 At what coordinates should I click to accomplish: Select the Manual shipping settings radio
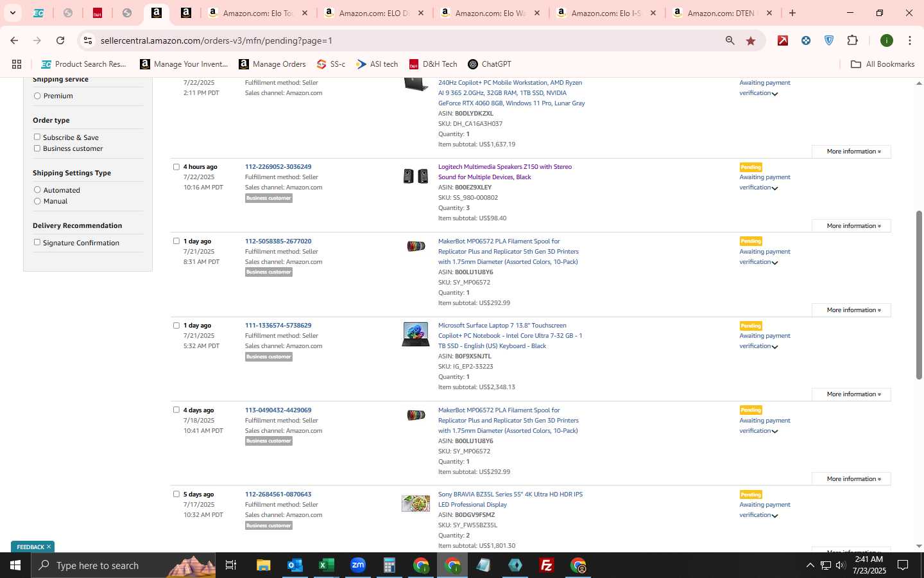click(x=37, y=201)
